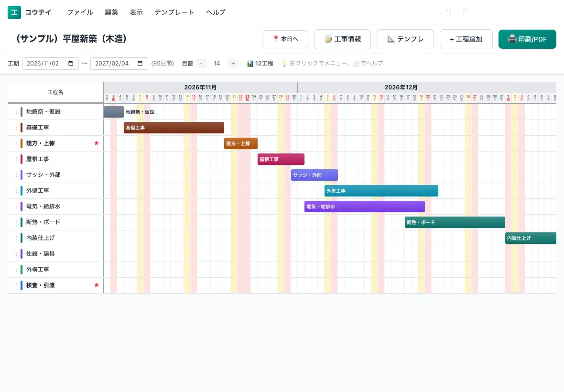This screenshot has height=392, width=564.
Task: Click drag handle of 住設・建具 row
Action: tap(15, 254)
